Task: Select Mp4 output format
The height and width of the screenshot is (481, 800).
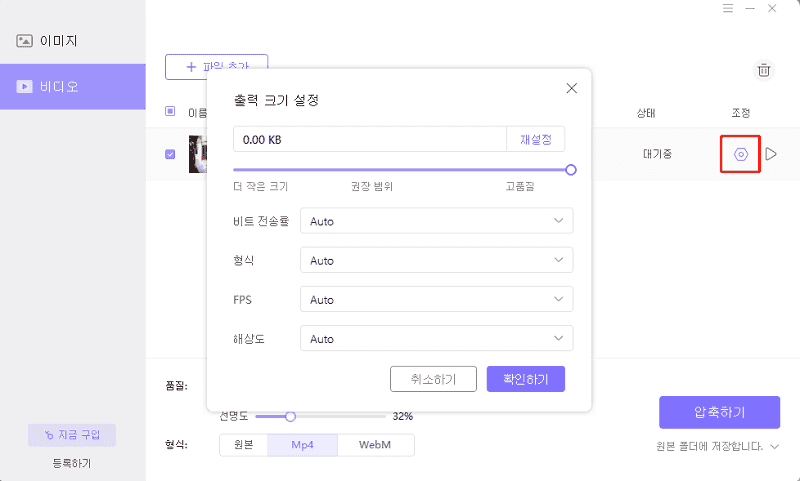Action: click(x=303, y=445)
